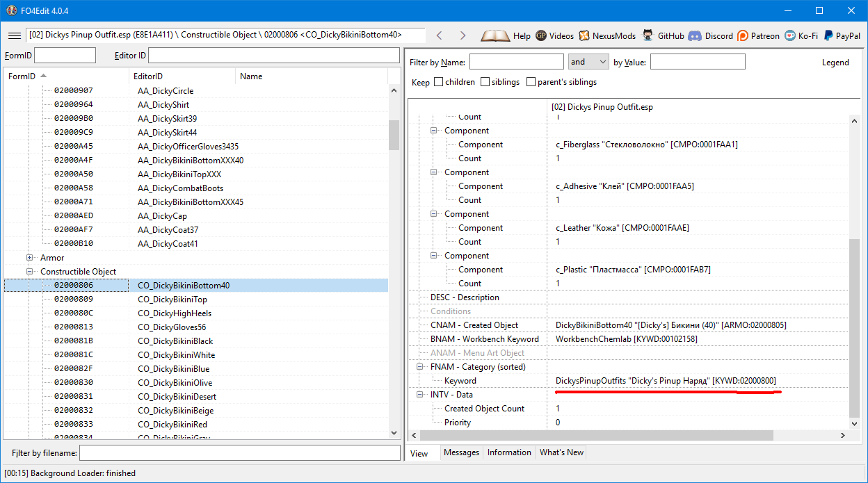Open the hamburger menu icon

(x=14, y=35)
